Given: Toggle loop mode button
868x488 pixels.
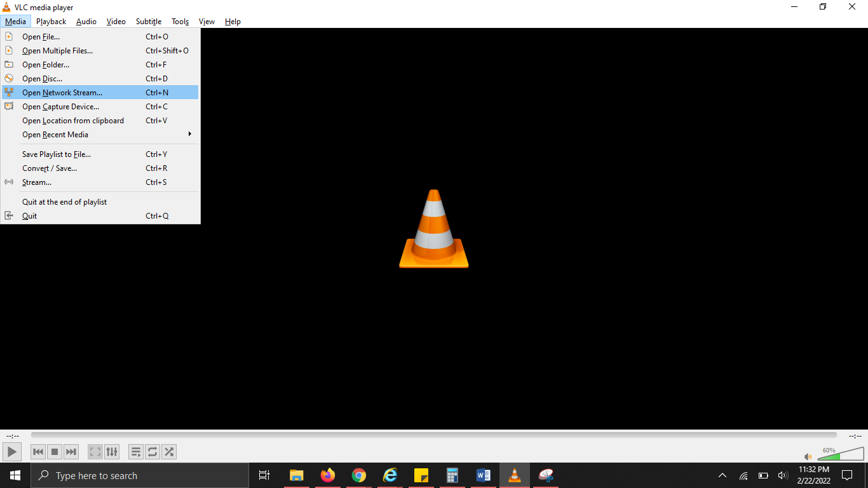Looking at the screenshot, I should point(153,452).
